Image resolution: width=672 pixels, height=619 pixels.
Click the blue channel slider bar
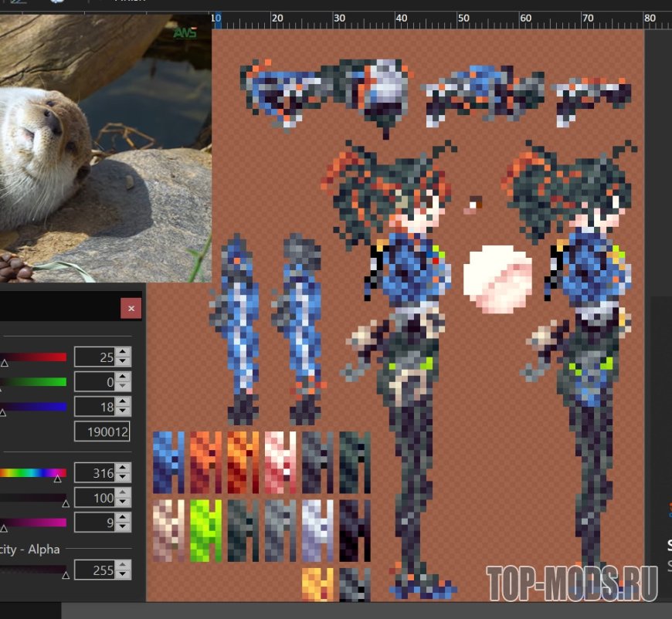pyautogui.click(x=34, y=407)
